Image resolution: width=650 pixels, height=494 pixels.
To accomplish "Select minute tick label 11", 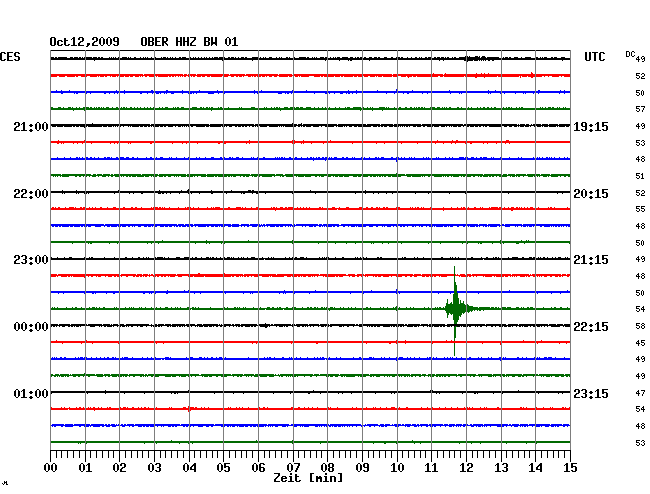I will [431, 468].
